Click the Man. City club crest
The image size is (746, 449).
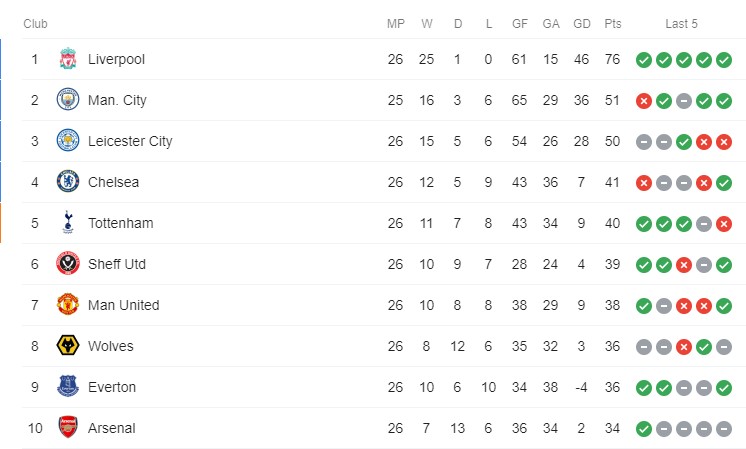pos(68,100)
